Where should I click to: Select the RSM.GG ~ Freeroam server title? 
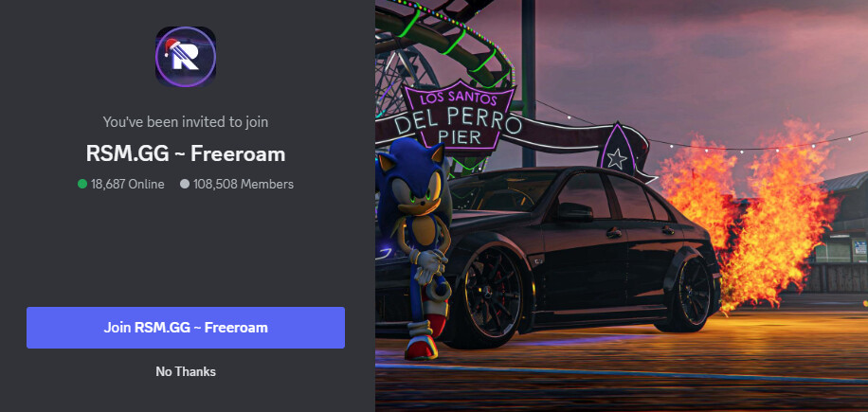(186, 153)
